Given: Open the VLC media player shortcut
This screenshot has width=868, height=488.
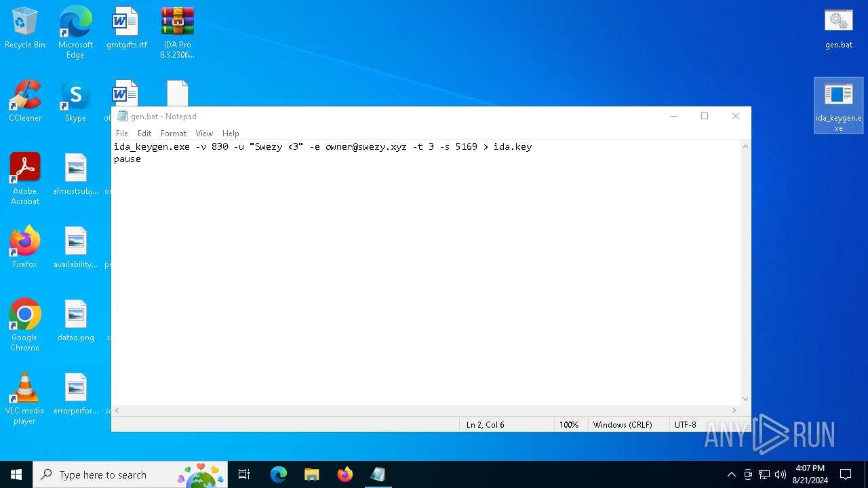Looking at the screenshot, I should (x=25, y=399).
